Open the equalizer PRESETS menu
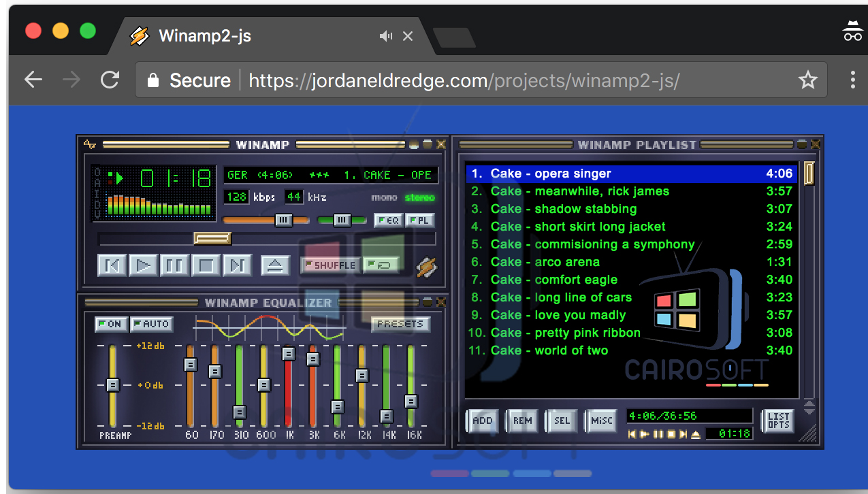This screenshot has height=494, width=868. (x=400, y=324)
